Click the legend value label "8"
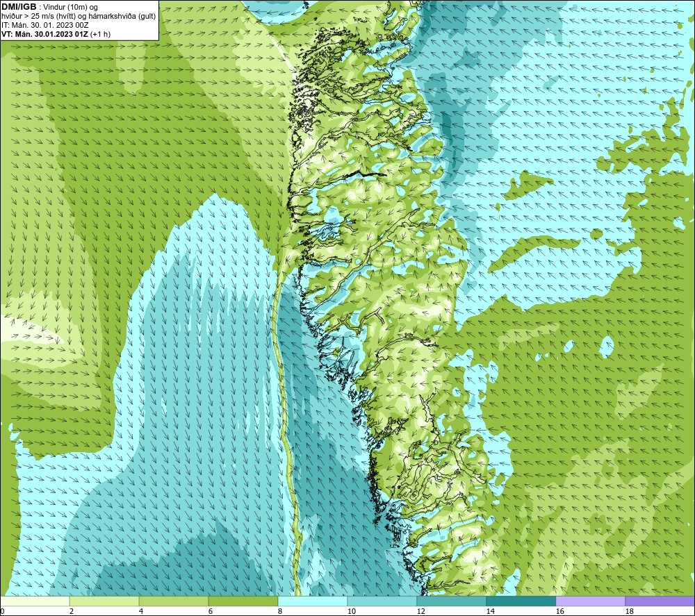 pos(279,611)
